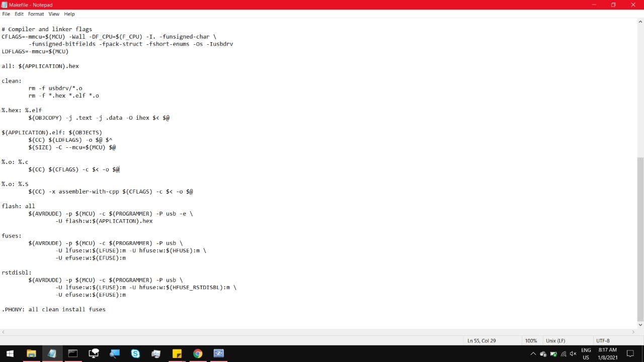The image size is (644, 362).
Task: Click the vertical scrollbar thumb
Action: coord(640,239)
